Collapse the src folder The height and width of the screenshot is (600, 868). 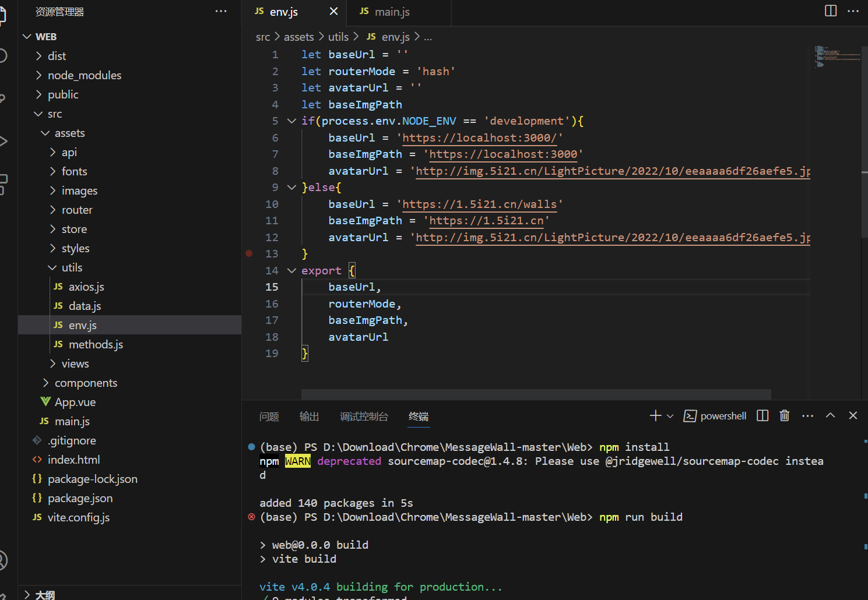(38, 114)
